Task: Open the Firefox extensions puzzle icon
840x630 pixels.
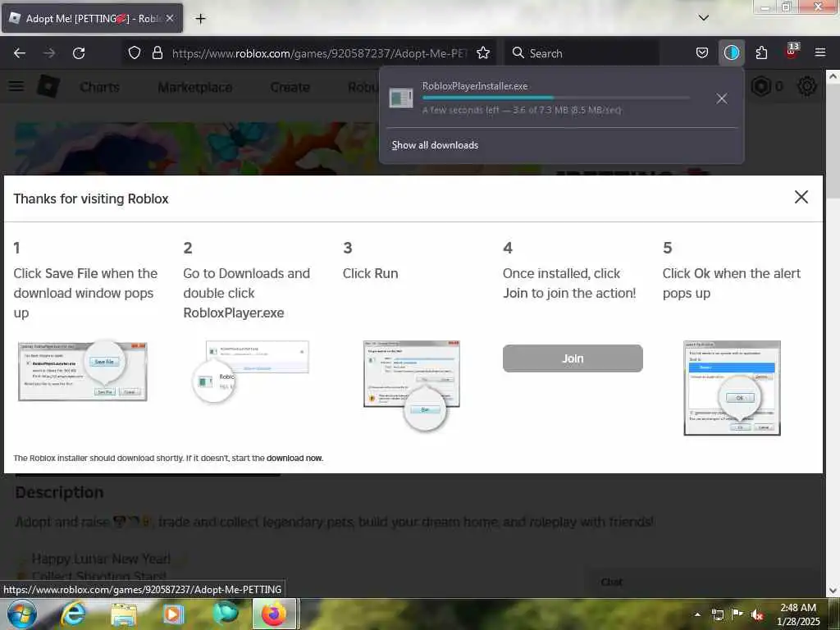Action: point(761,53)
